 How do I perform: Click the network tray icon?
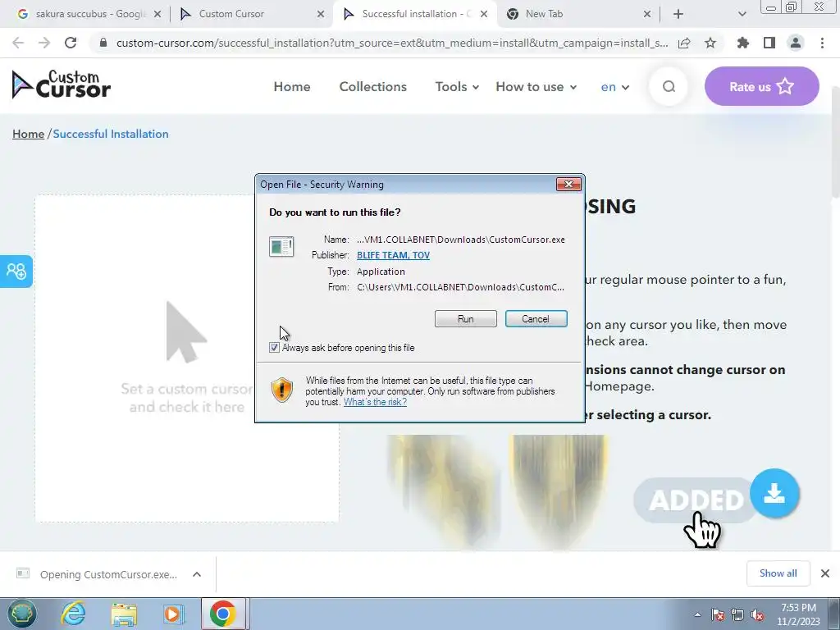pyautogui.click(x=737, y=614)
